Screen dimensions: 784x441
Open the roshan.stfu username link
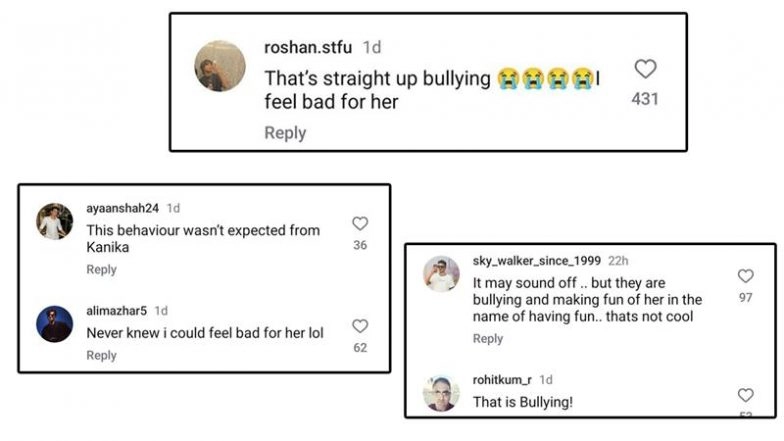coord(309,47)
